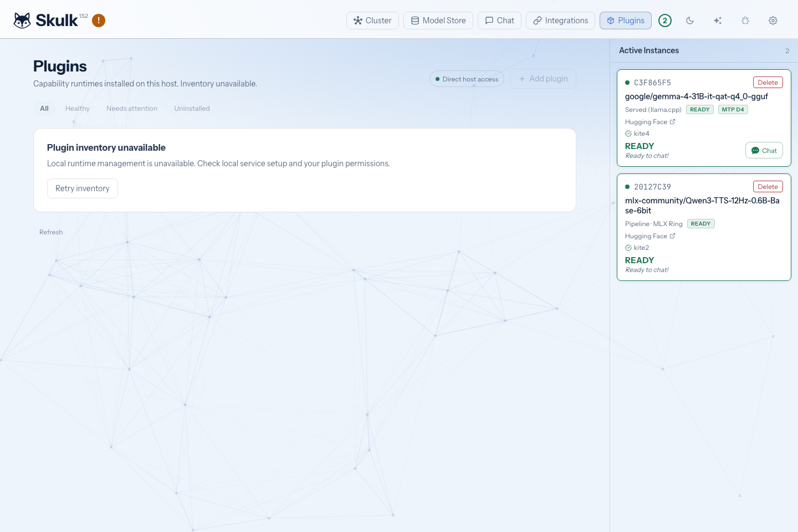The height and width of the screenshot is (532, 798).
Task: Click google/gemma-4-31B-it-qat-q4_0-gguf model name
Action: pyautogui.click(x=697, y=96)
